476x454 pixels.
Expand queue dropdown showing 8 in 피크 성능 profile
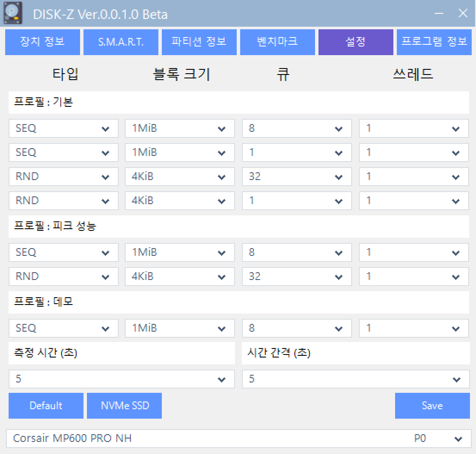tap(297, 252)
